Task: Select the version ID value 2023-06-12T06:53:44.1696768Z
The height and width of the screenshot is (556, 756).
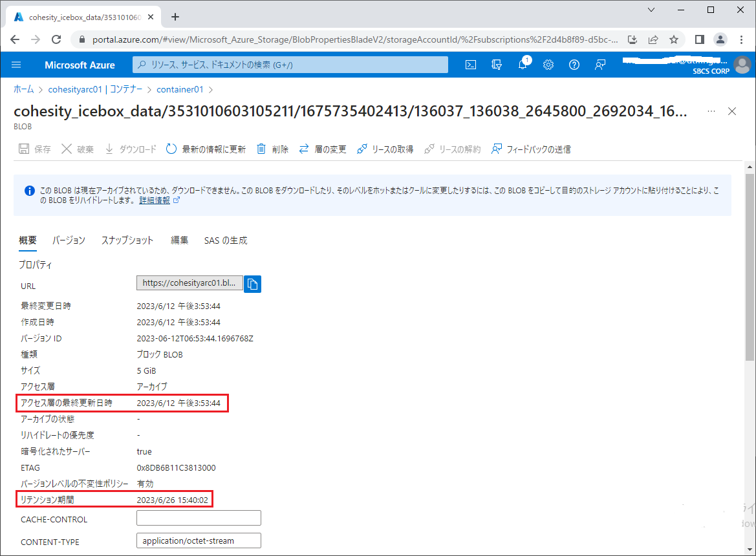Action: point(195,339)
